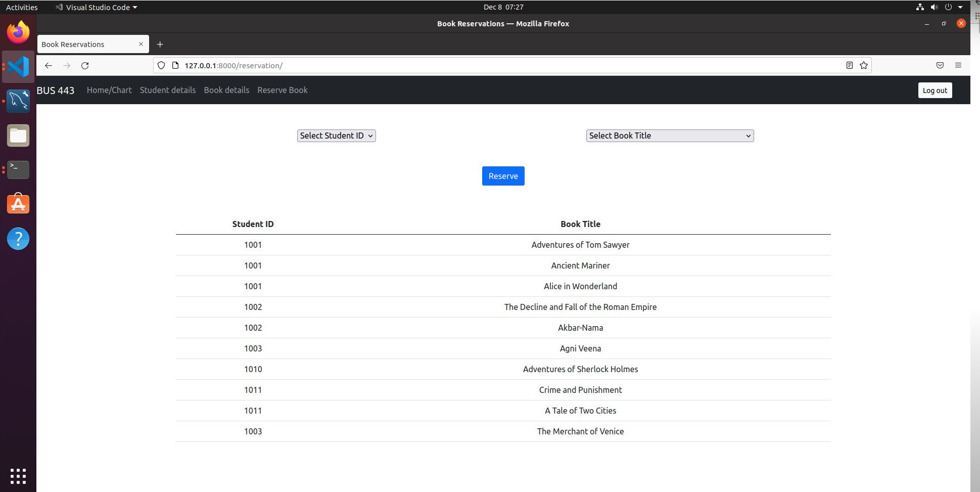The width and height of the screenshot is (980, 492).
Task: Click the Reserve button
Action: pos(503,176)
